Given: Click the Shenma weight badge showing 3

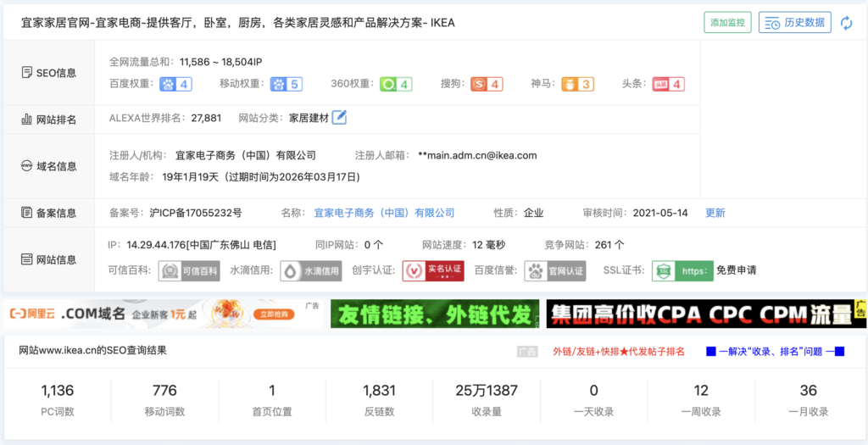Looking at the screenshot, I should pos(577,84).
